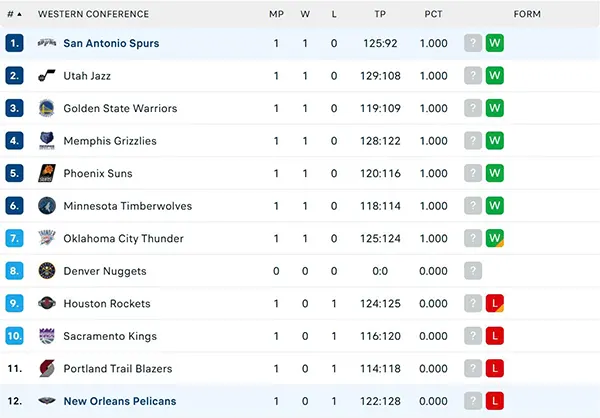Screen dimensions: 600x418
Task: Click the Houston Rockets logo icon
Action: [x=47, y=303]
